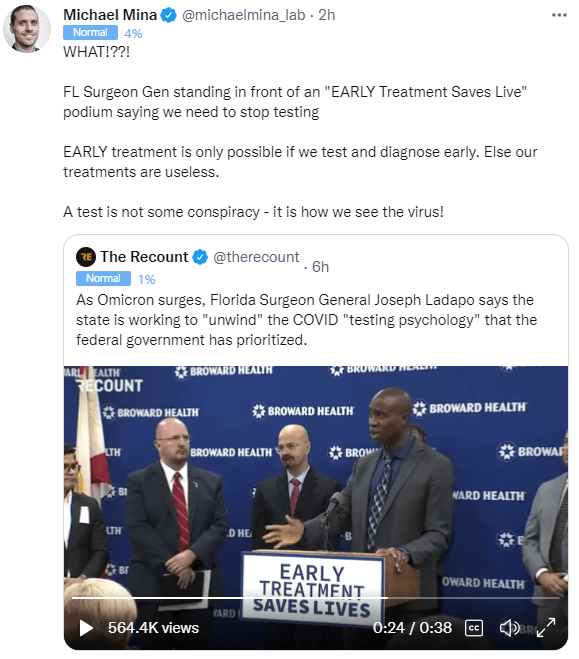Image resolution: width=579 pixels, height=659 pixels.
Task: Click the 2h tweet timestamp
Action: pos(327,15)
